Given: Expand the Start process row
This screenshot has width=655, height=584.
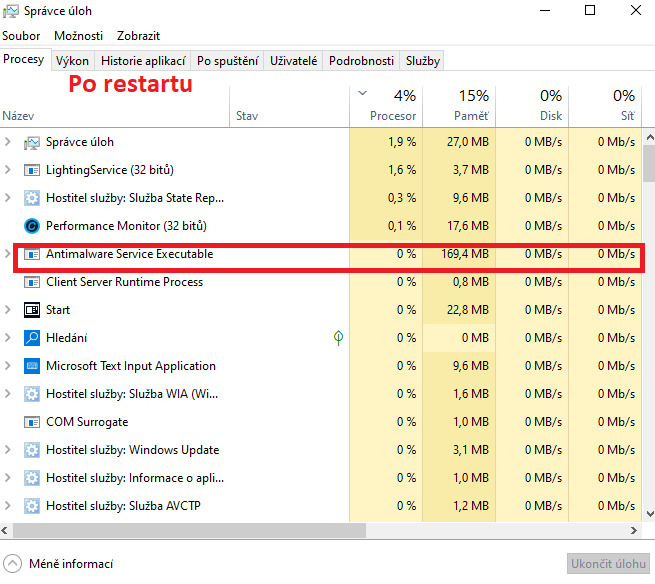Looking at the screenshot, I should click(8, 310).
